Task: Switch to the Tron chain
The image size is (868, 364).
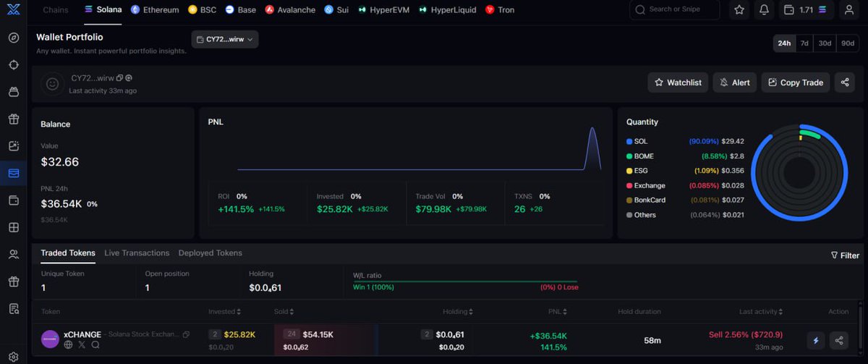Action: [500, 10]
